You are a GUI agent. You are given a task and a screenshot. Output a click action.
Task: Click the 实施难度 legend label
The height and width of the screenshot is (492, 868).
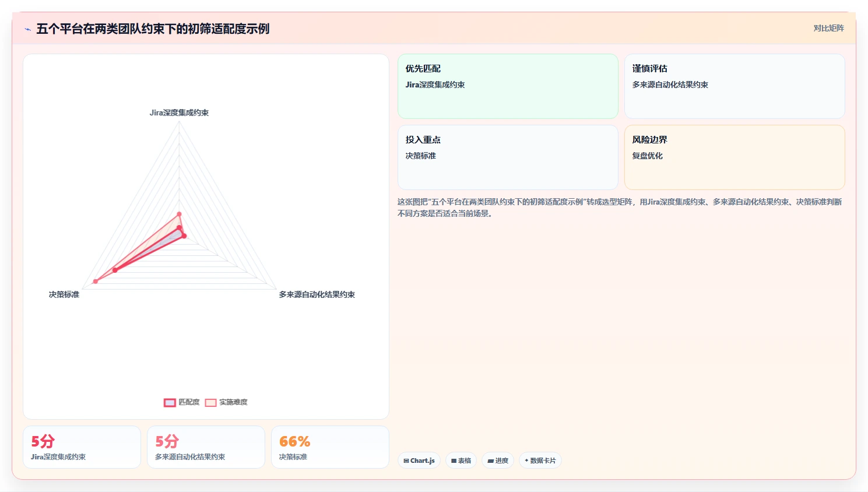click(x=233, y=402)
